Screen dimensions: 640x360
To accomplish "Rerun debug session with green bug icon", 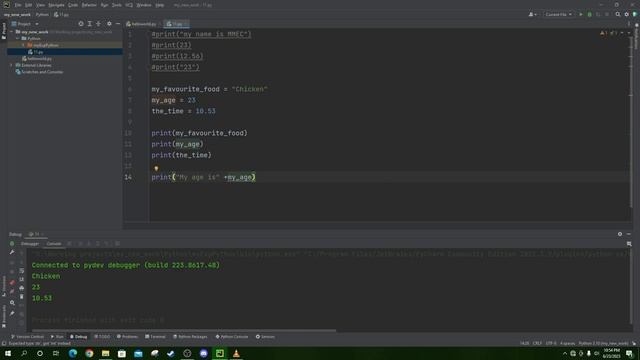I will click(12, 244).
